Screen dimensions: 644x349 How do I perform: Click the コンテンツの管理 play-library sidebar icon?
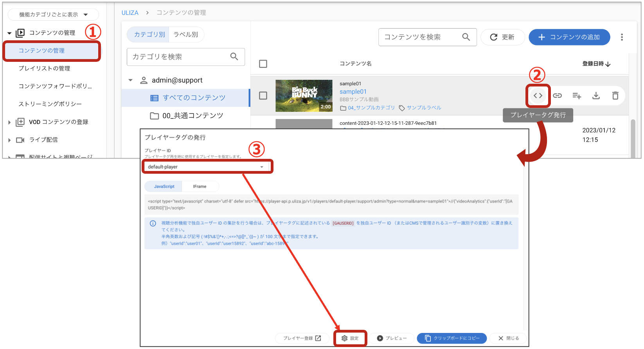point(20,33)
